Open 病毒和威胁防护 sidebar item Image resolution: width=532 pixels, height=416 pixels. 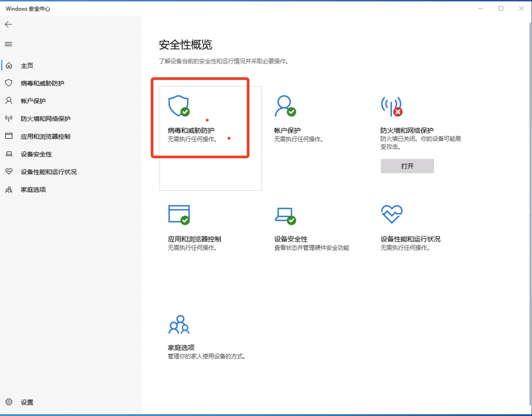(x=71, y=83)
